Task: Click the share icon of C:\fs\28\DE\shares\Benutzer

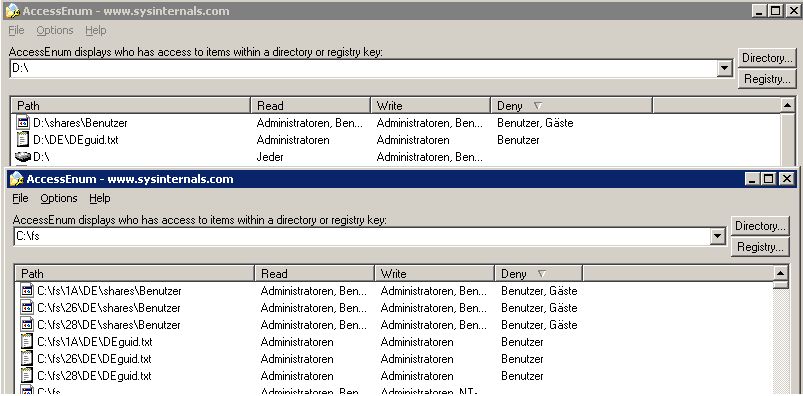Action: [x=27, y=325]
